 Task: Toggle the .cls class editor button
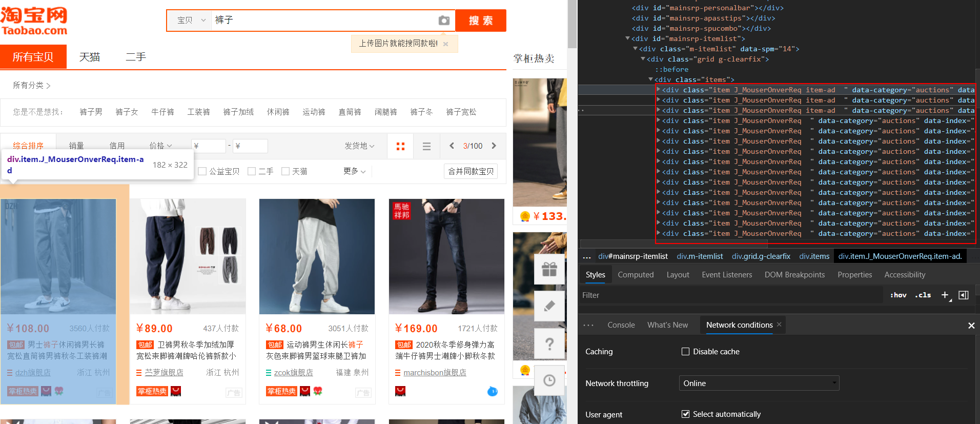click(x=923, y=295)
